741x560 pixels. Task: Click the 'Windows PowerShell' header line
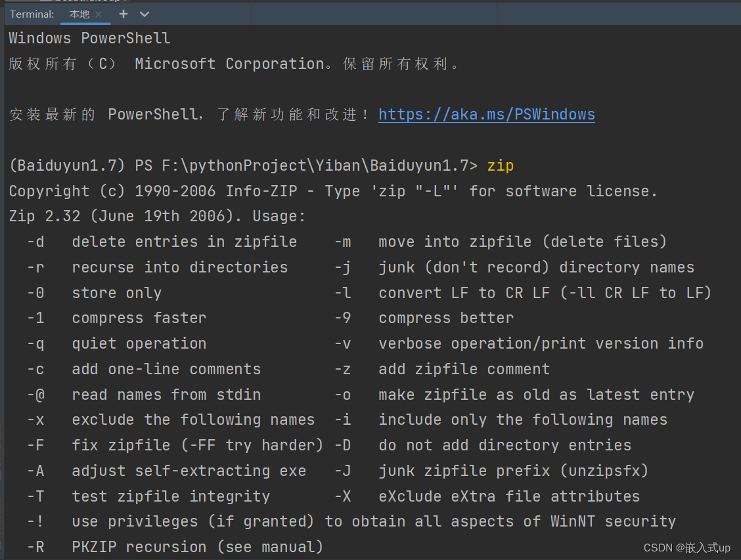click(89, 38)
